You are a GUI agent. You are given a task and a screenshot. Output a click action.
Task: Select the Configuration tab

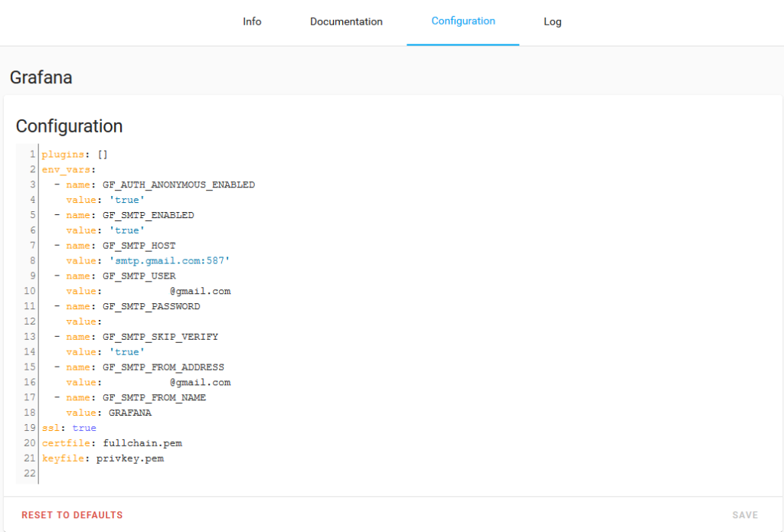click(463, 21)
